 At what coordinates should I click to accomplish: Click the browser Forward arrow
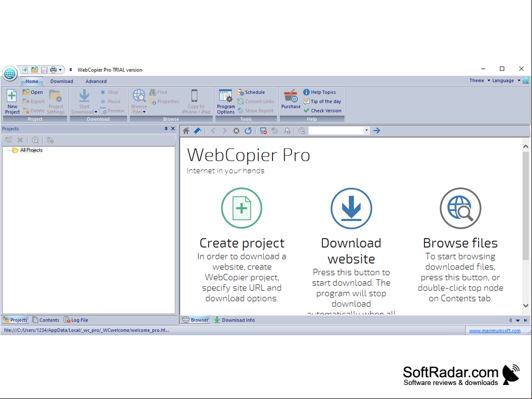pyautogui.click(x=224, y=131)
